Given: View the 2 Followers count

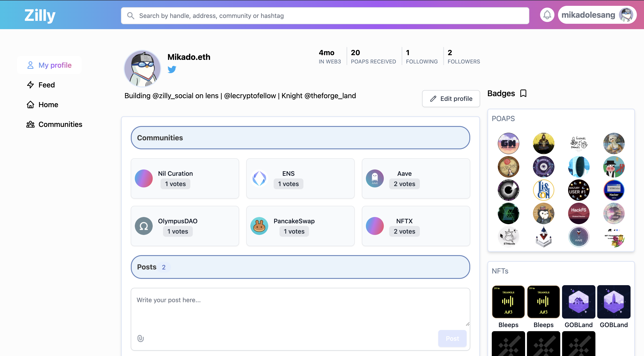Looking at the screenshot, I should tap(464, 56).
